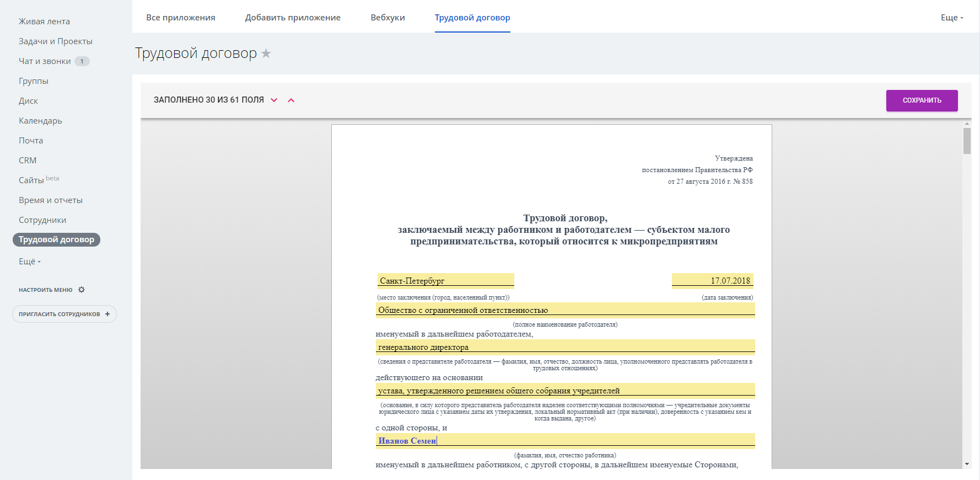Go to previous field with up chevron
The image size is (980, 480).
[x=291, y=100]
